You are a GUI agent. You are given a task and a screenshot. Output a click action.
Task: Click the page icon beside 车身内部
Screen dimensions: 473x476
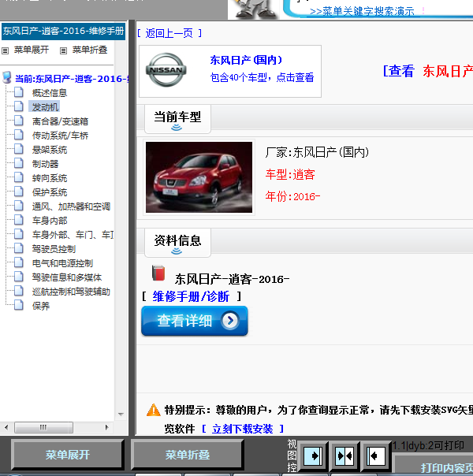[x=18, y=221]
